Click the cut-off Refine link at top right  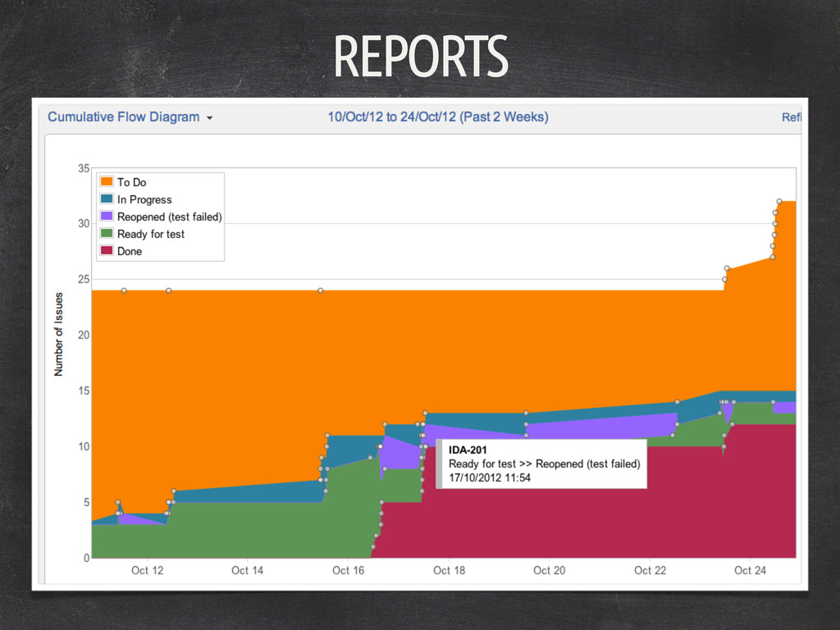(x=790, y=117)
